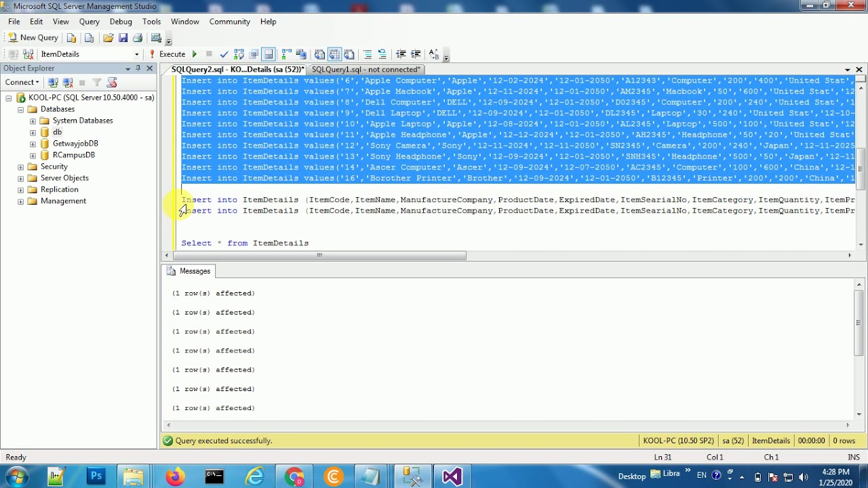Collapse the KOOL-PC server node
This screenshot has height=488, width=868.
point(9,98)
